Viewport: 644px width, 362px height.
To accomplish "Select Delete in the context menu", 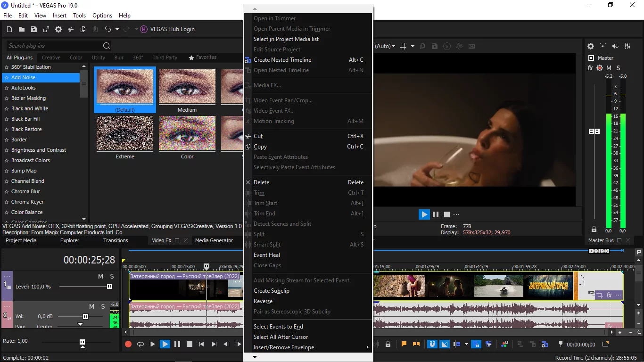I will point(308,182).
